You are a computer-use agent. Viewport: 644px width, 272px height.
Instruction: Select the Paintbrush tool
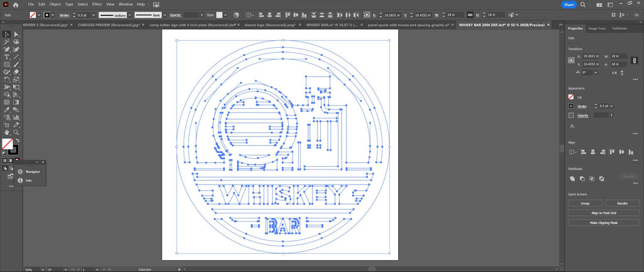coord(16,64)
